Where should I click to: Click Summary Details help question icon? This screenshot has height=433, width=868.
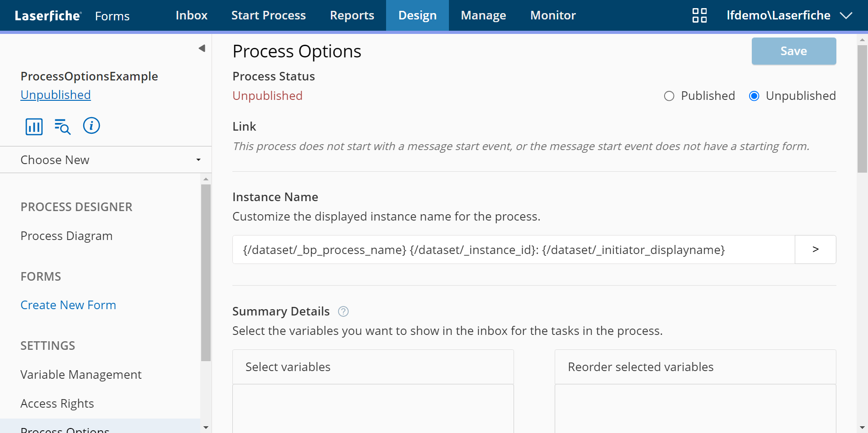pos(343,311)
